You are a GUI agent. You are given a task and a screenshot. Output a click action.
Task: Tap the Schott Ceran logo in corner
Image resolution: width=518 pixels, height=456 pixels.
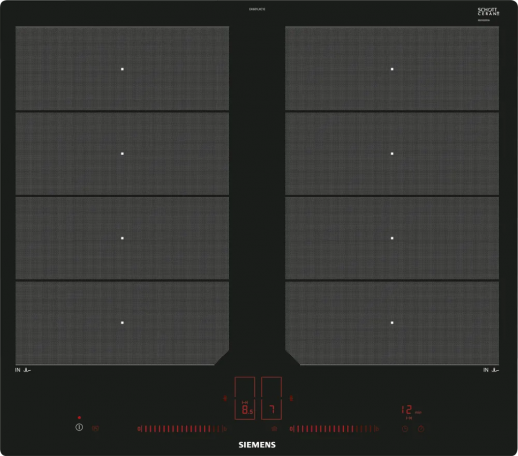coord(488,12)
